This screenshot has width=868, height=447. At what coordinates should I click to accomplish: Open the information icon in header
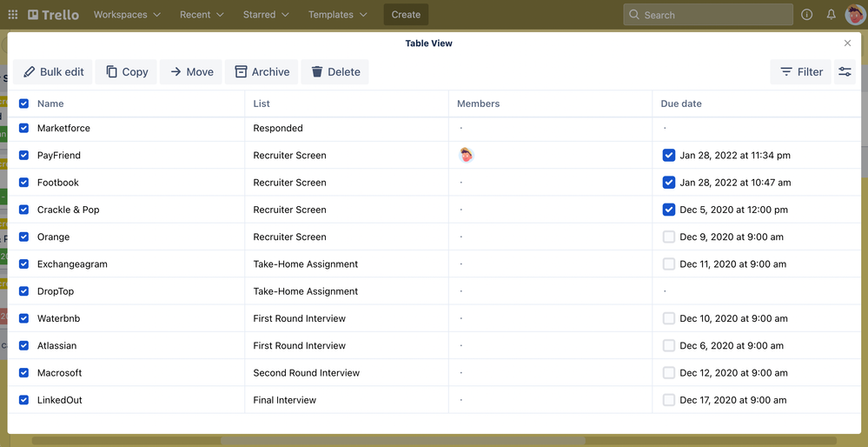coord(806,15)
